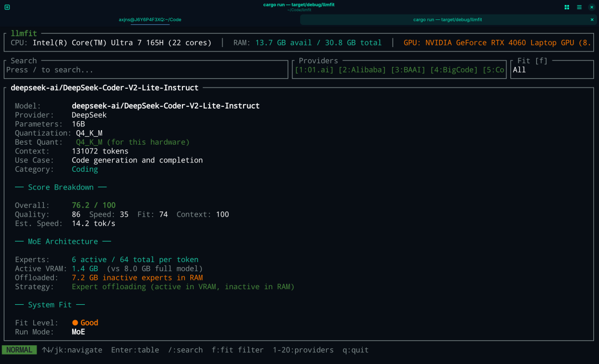Screen dimensions: 599x364
Task: Click the Category value 'Coding'
Action: 85,169
